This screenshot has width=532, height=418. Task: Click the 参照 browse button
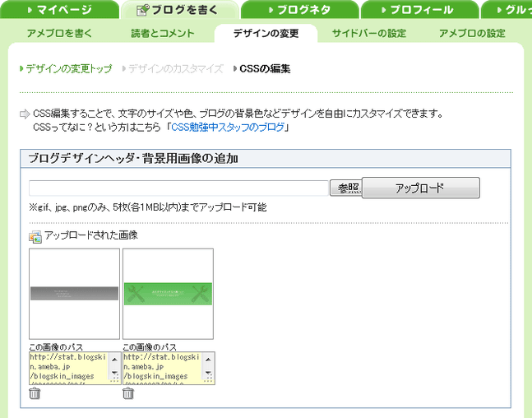(x=345, y=188)
